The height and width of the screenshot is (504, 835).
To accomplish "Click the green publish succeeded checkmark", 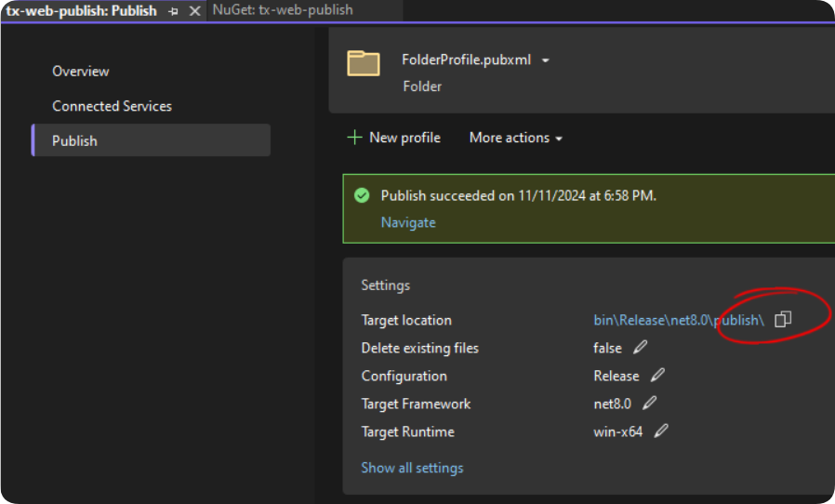I will pos(362,195).
